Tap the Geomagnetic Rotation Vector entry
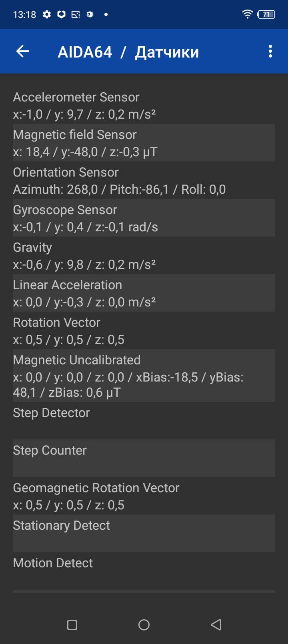This screenshot has height=644, width=288. pyautogui.click(x=144, y=496)
